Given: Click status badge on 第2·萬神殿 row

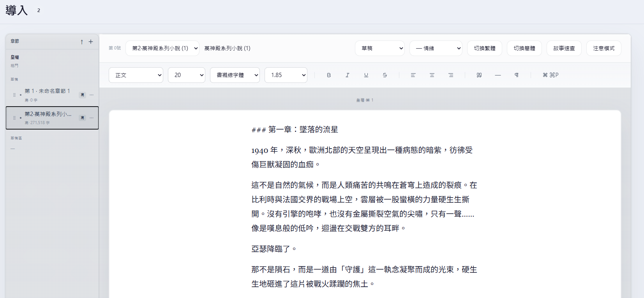Looking at the screenshot, I should tap(82, 118).
